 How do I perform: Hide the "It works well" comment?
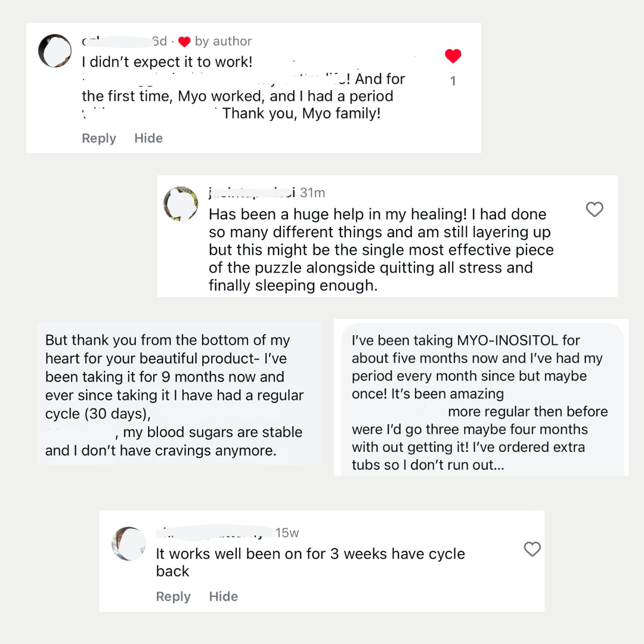[224, 597]
